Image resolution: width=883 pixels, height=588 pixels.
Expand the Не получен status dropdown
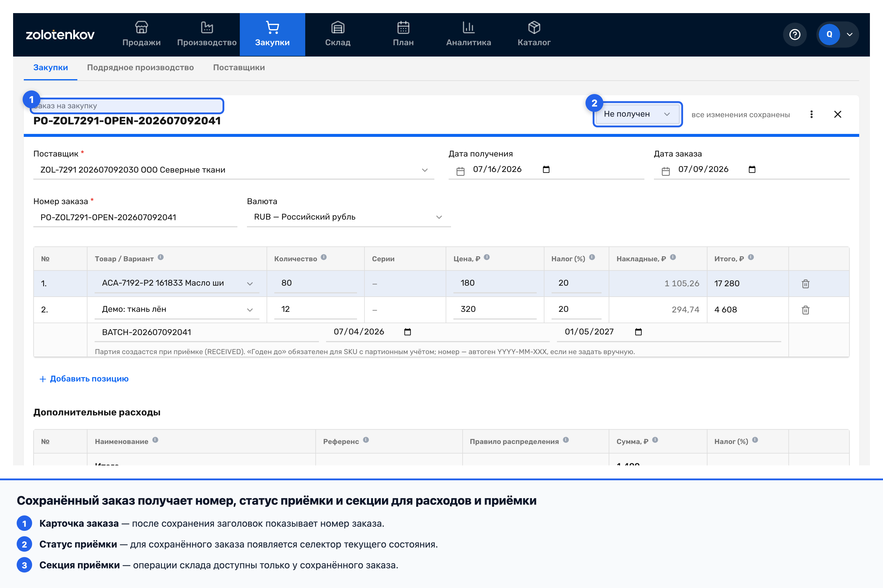[x=637, y=114]
